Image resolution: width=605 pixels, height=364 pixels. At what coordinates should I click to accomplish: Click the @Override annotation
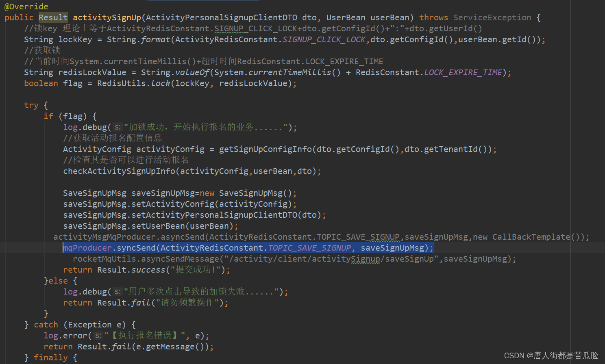tap(26, 6)
